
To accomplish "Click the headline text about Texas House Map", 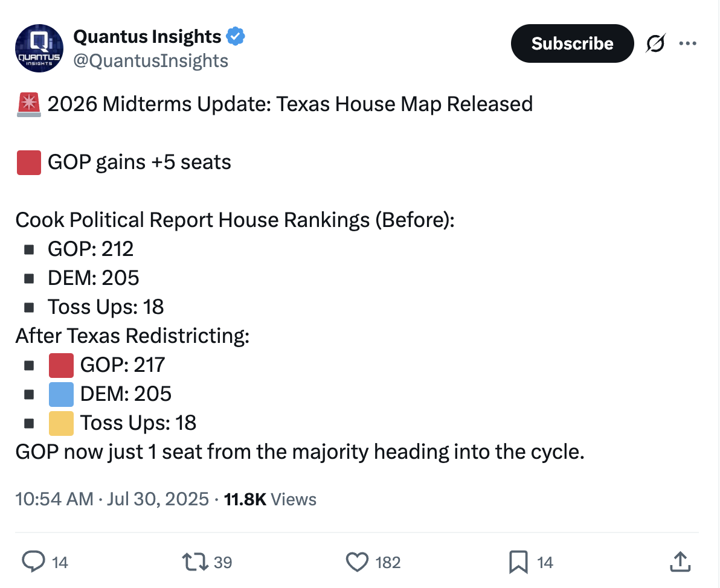I will [x=290, y=104].
